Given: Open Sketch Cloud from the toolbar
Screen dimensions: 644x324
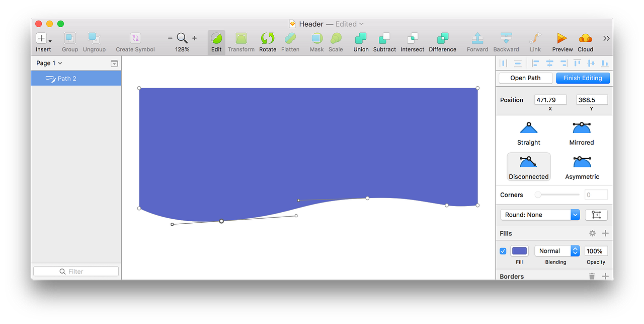Looking at the screenshot, I should click(585, 42).
